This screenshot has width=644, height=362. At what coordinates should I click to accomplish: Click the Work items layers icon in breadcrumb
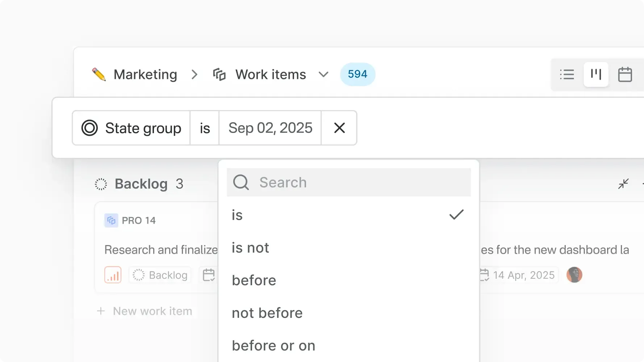point(219,74)
